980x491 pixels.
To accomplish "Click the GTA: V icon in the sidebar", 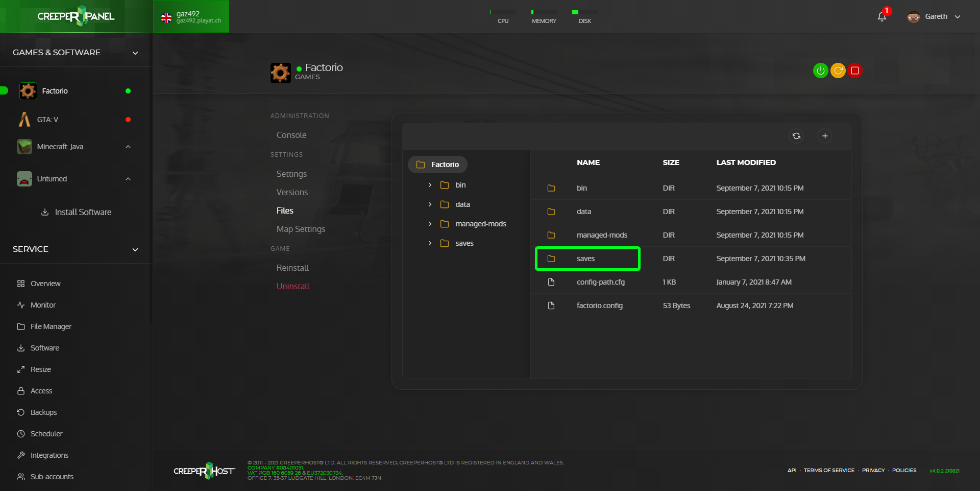I will pos(24,120).
